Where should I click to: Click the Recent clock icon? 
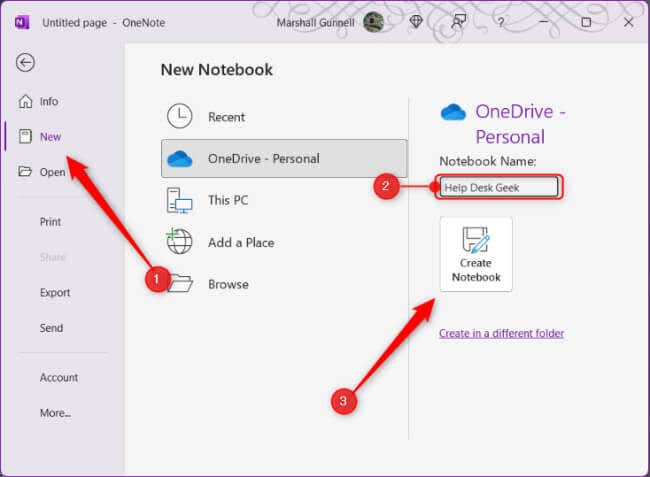coord(179,116)
